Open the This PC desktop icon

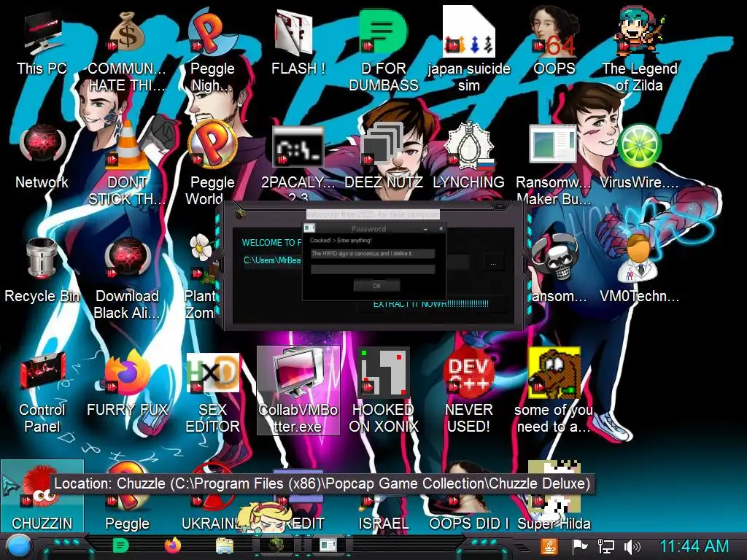pos(42,43)
